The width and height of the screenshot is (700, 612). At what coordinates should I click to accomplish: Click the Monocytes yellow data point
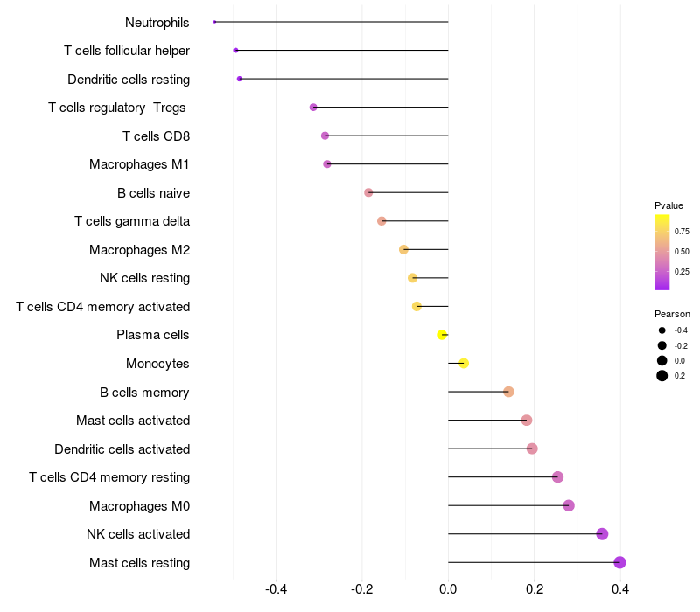(464, 363)
